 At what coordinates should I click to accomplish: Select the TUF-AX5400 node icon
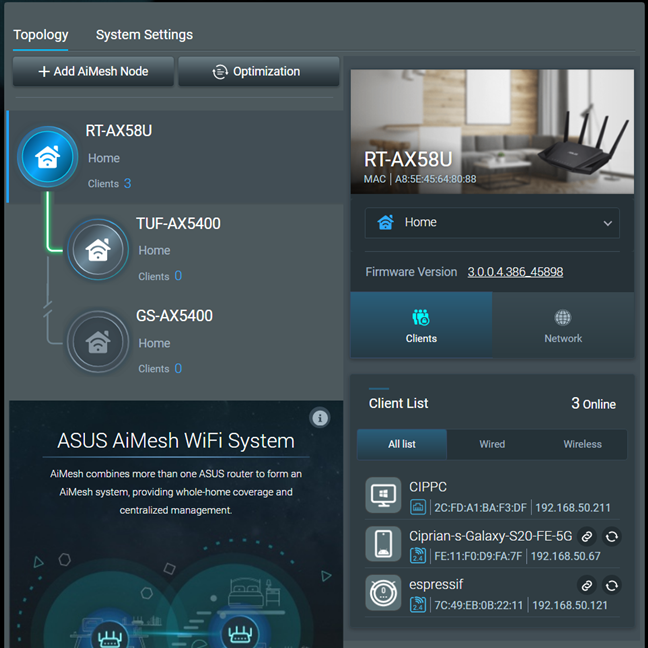tap(98, 250)
